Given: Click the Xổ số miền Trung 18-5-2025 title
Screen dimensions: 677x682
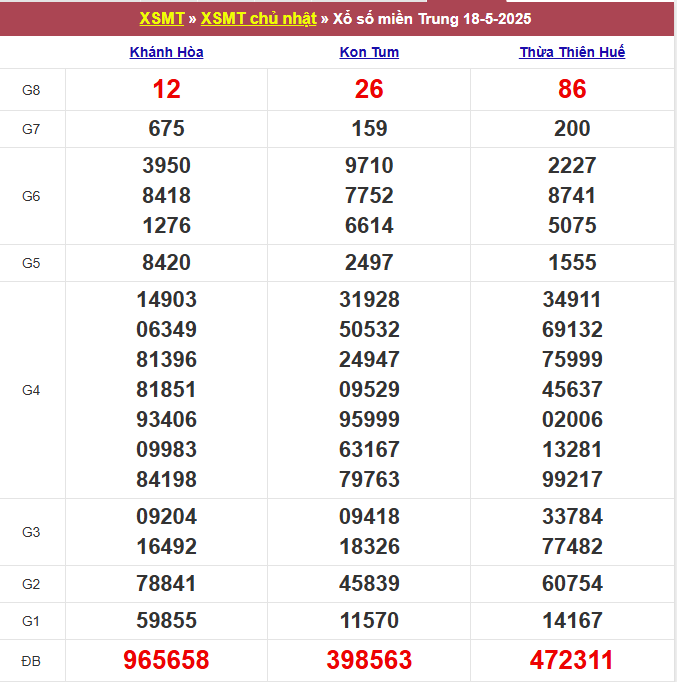Looking at the screenshot, I should 432,19.
